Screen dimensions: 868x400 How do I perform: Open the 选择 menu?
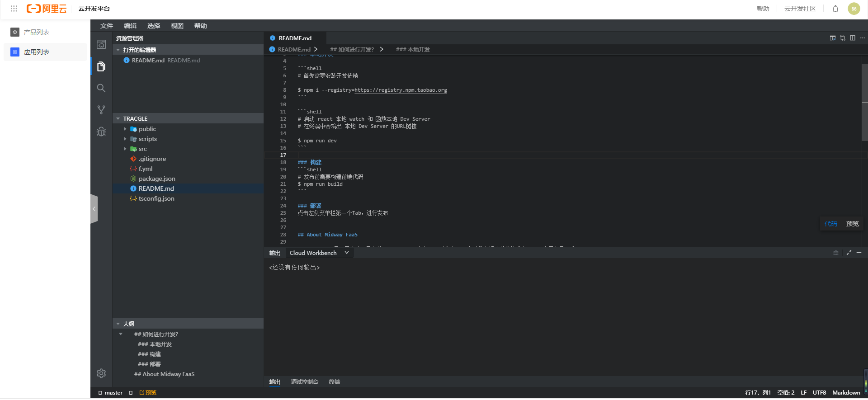coord(154,26)
